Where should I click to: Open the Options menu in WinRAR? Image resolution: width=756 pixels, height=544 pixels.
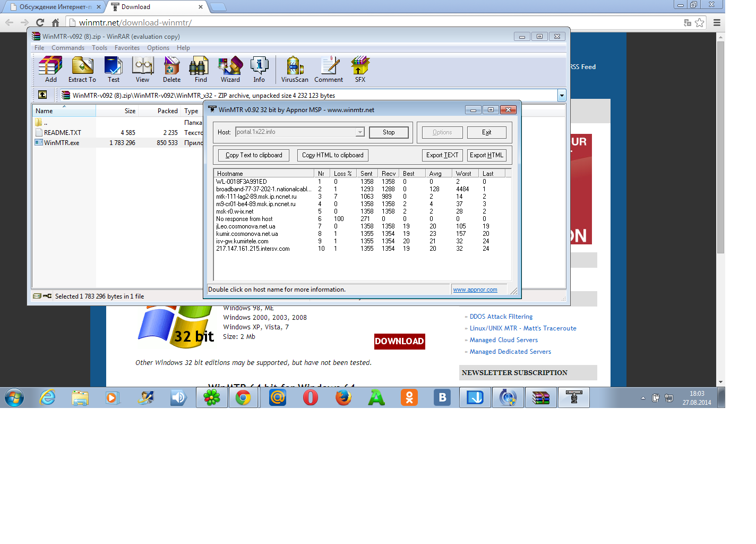click(158, 48)
